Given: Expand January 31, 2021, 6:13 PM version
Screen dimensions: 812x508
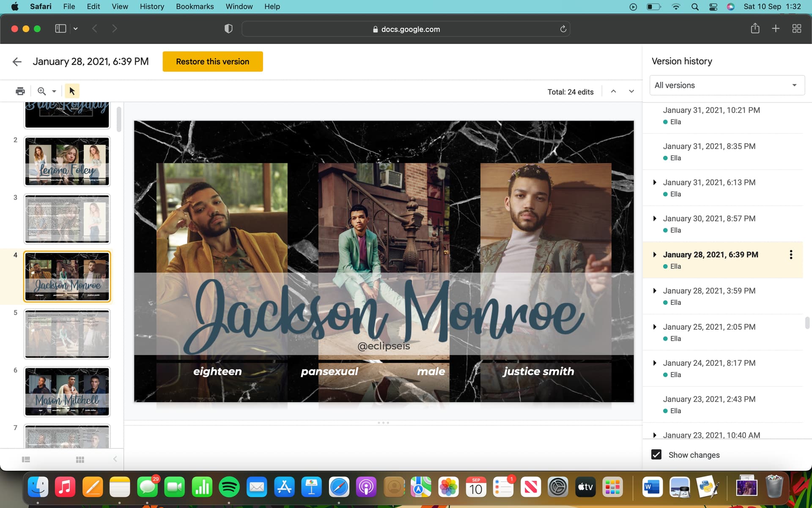Looking at the screenshot, I should pyautogui.click(x=655, y=182).
